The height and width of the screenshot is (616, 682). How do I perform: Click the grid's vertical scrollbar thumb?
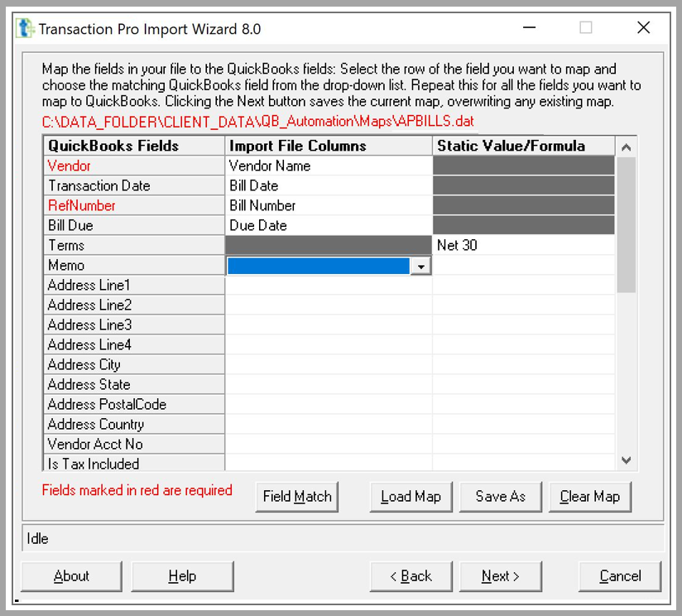point(627,225)
